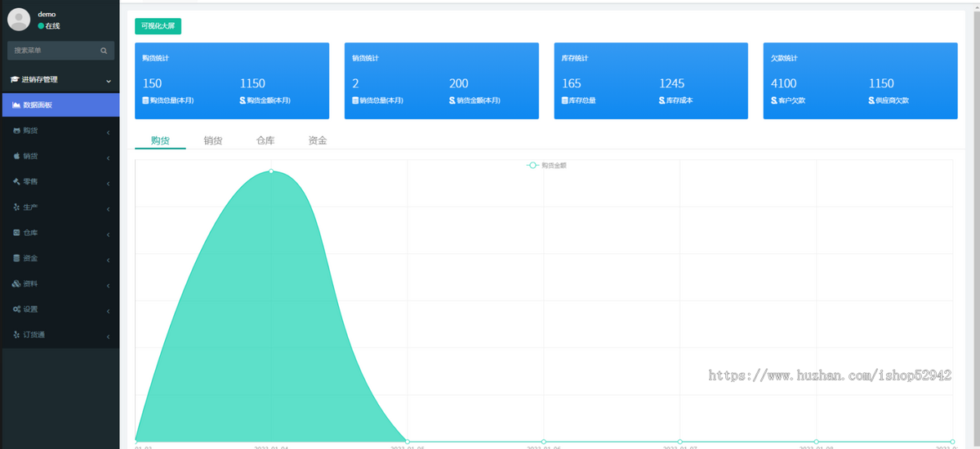980x449 pixels.
Task: Click the dollar icon beside 购货金额(本月)
Action: tap(243, 100)
